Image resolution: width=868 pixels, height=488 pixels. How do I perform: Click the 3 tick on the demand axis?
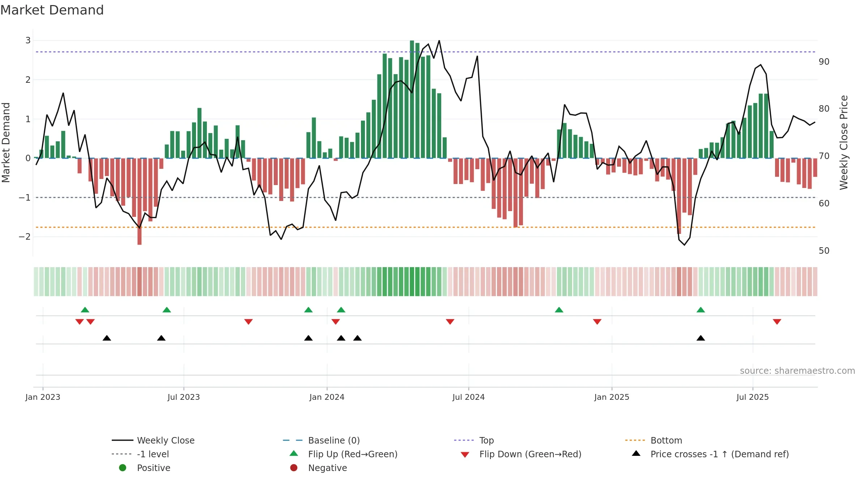(28, 40)
